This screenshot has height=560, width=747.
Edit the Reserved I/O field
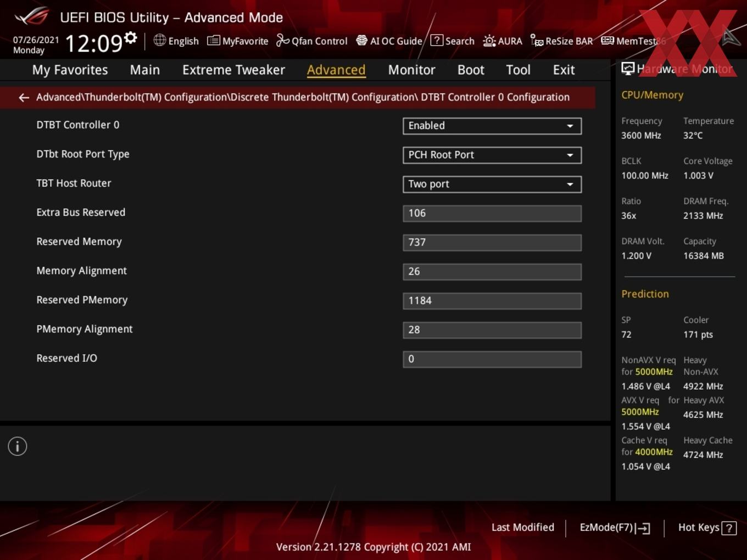tap(492, 359)
